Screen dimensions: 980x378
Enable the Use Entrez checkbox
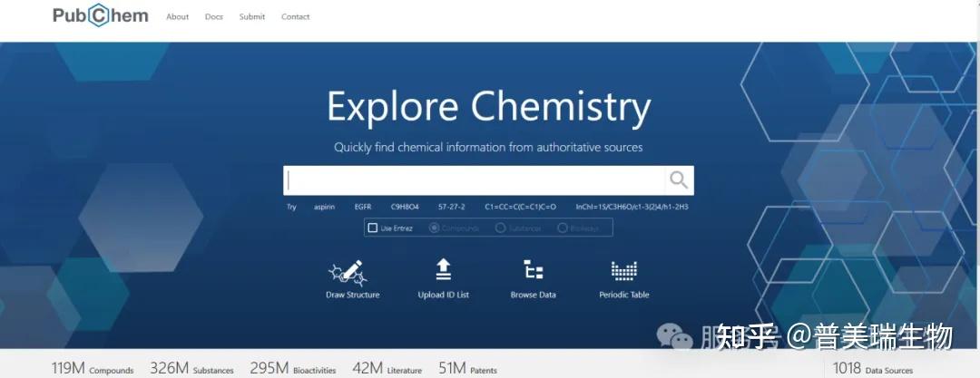pyautogui.click(x=373, y=228)
